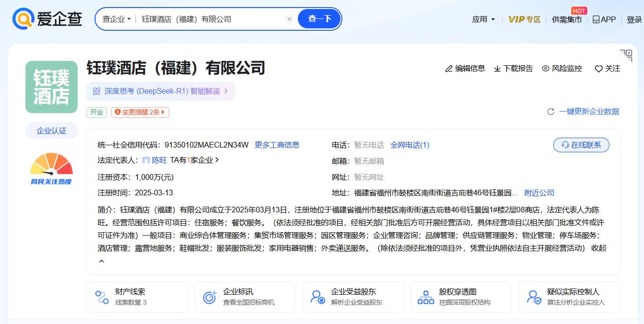644x324 pixels.
Task: Click the registered capital 1,000万(元)
Action: point(154,177)
